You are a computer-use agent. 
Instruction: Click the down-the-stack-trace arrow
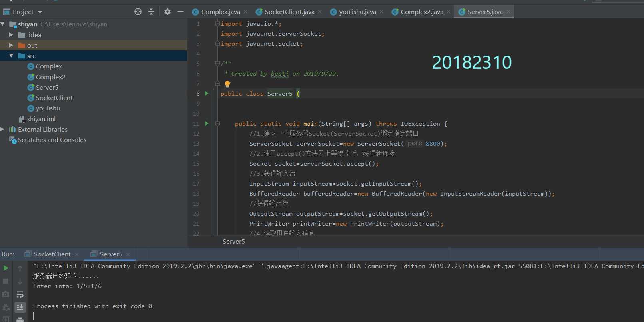(x=20, y=281)
